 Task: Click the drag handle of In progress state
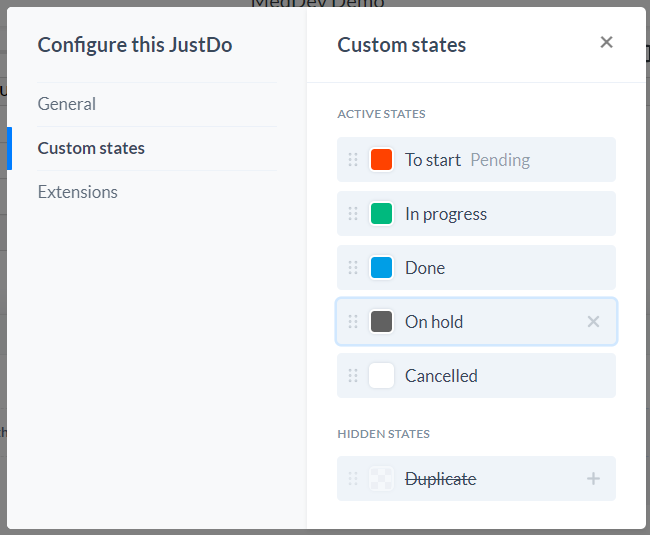tap(353, 213)
